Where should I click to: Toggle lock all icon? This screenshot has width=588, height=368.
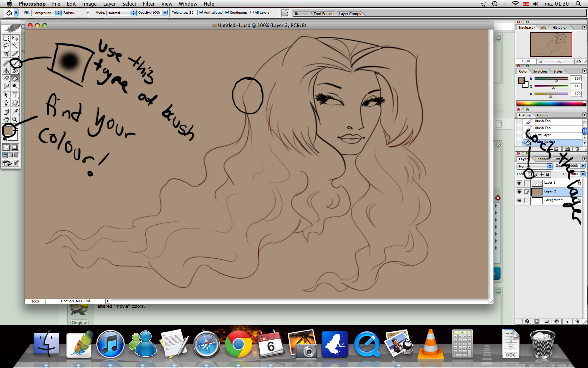(x=548, y=174)
